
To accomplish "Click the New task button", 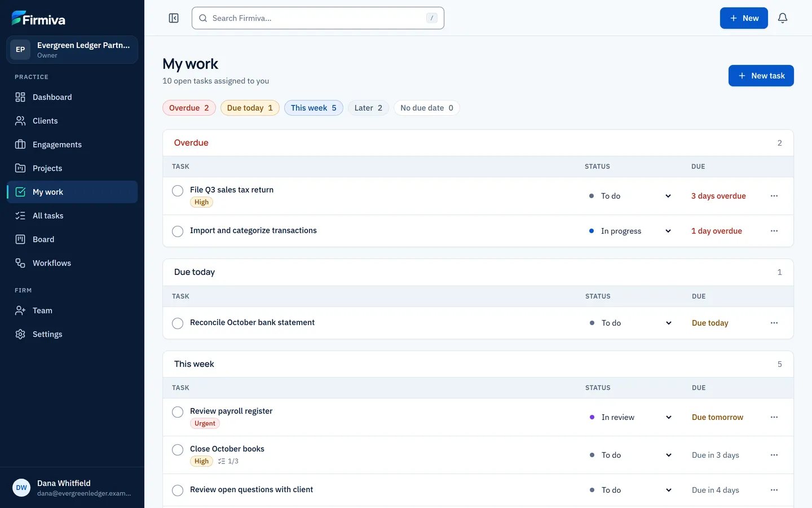I will coord(761,76).
